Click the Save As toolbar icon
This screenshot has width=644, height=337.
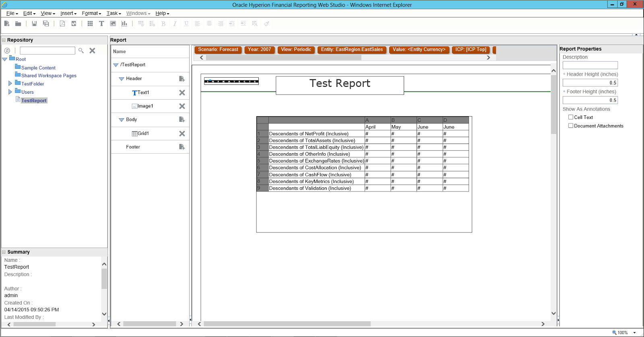coord(46,24)
